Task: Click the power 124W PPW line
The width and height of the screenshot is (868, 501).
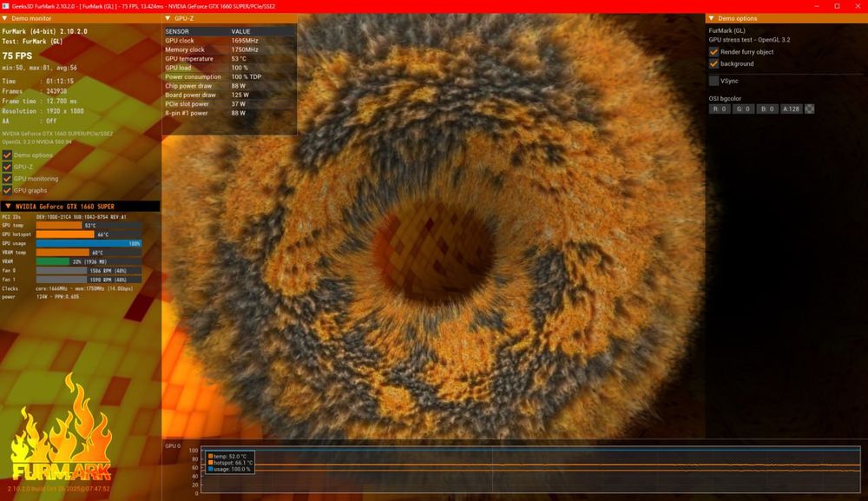Action: 41,297
